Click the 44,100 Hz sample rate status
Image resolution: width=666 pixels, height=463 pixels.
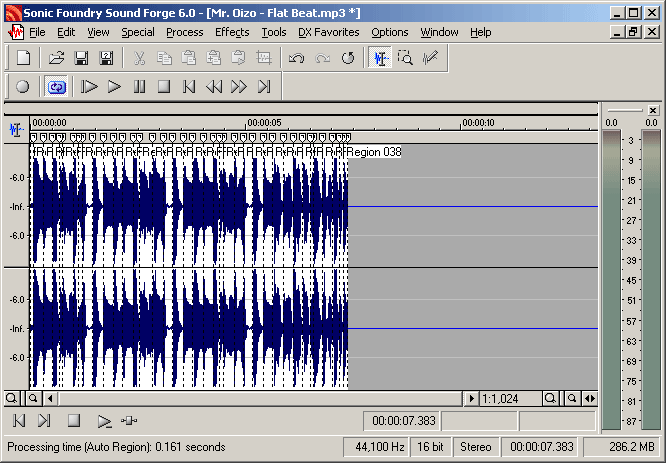coord(375,447)
